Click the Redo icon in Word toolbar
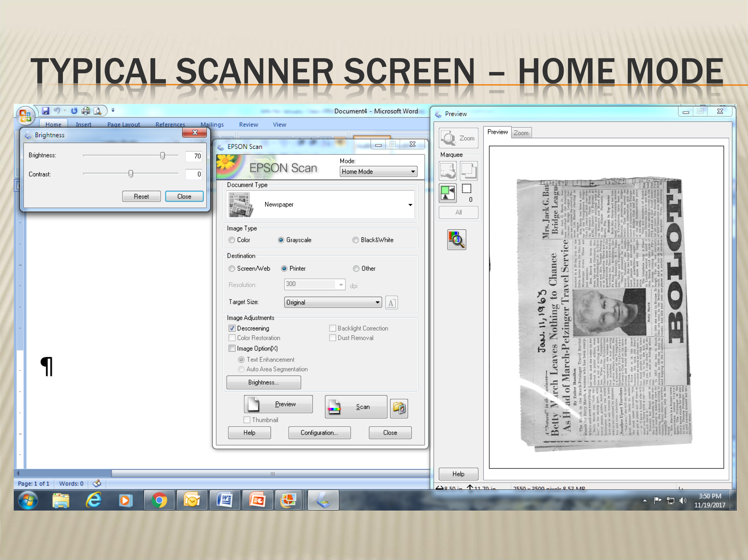Image resolution: width=748 pixels, height=560 pixels. pyautogui.click(x=74, y=110)
